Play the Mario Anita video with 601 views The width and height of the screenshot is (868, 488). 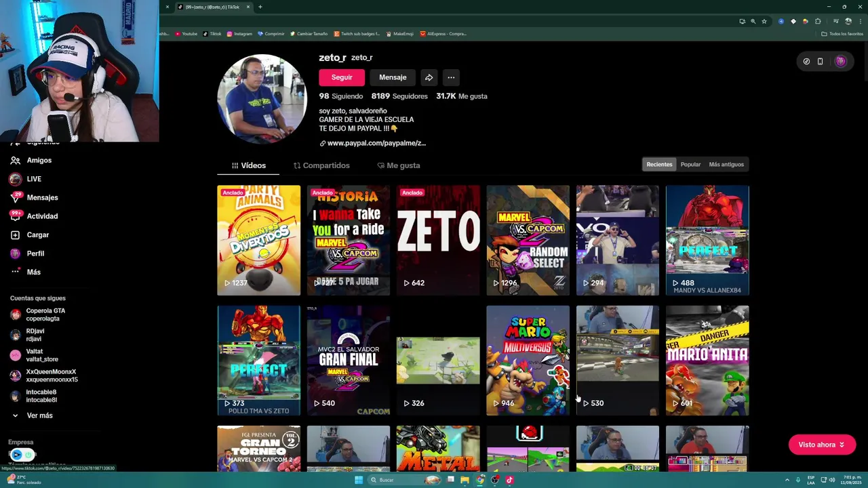pyautogui.click(x=707, y=361)
